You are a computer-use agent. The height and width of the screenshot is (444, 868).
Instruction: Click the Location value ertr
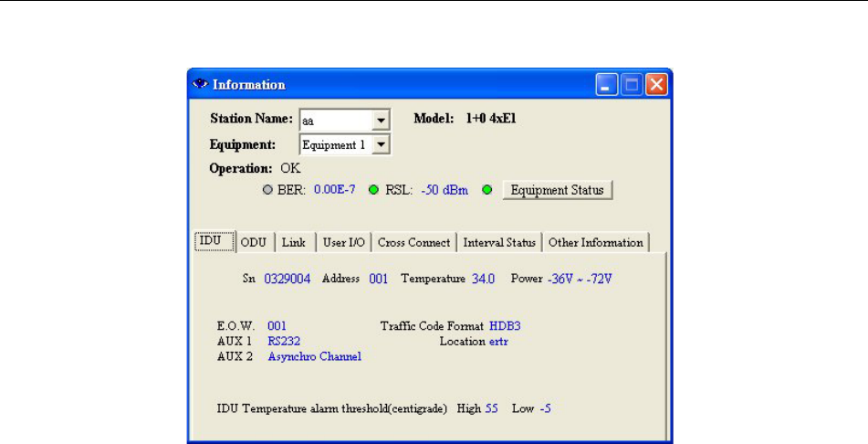pos(498,342)
